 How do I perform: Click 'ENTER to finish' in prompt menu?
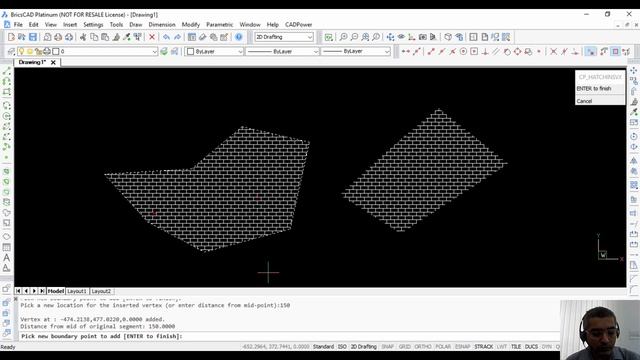[x=600, y=89]
